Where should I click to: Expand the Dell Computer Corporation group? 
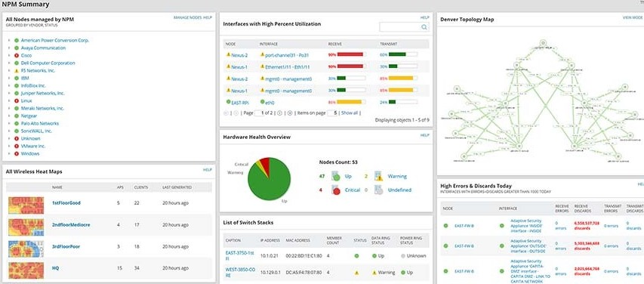tap(9, 63)
